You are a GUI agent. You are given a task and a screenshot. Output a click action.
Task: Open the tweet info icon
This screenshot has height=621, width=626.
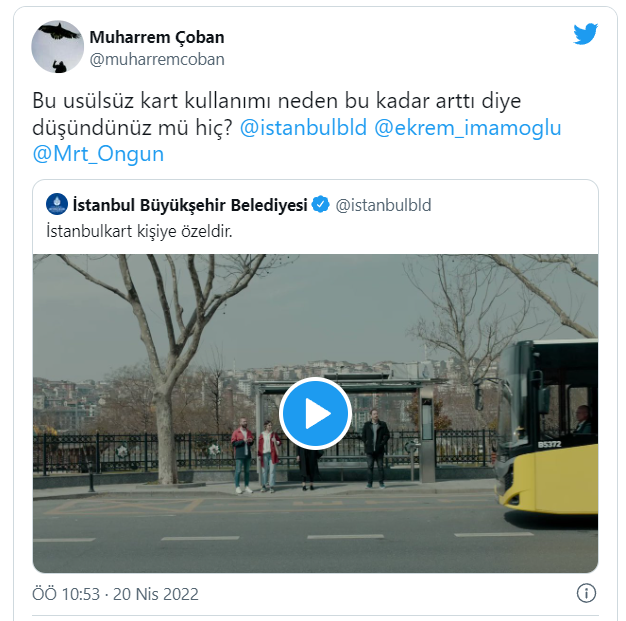[586, 593]
